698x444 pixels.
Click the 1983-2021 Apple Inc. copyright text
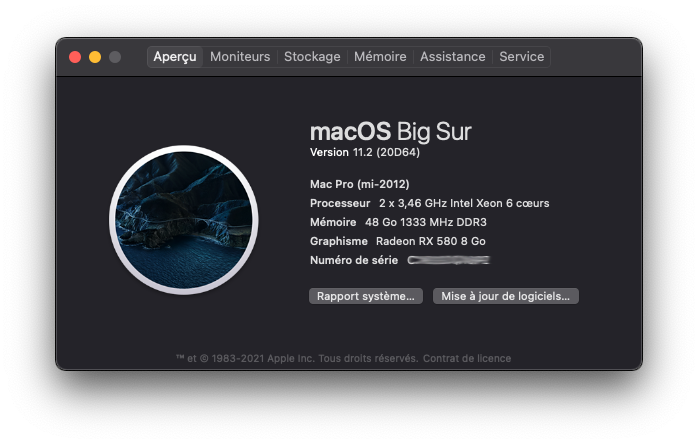(x=297, y=358)
